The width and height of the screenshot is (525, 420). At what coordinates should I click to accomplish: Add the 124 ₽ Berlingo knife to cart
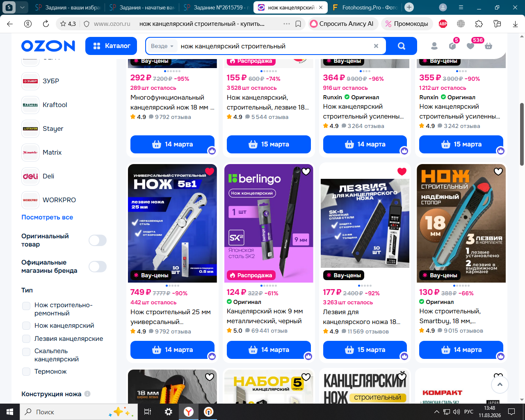[x=269, y=350]
